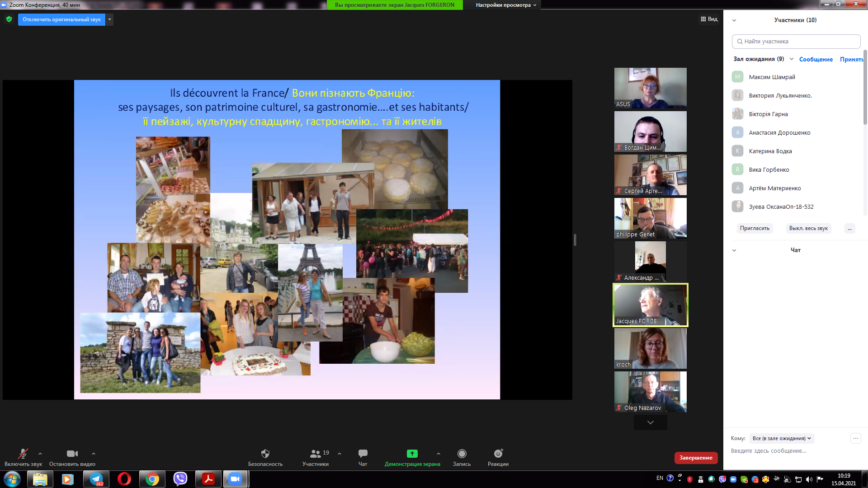Stop video (Остановить видео) camera toggle
868x488 pixels.
[x=72, y=454]
